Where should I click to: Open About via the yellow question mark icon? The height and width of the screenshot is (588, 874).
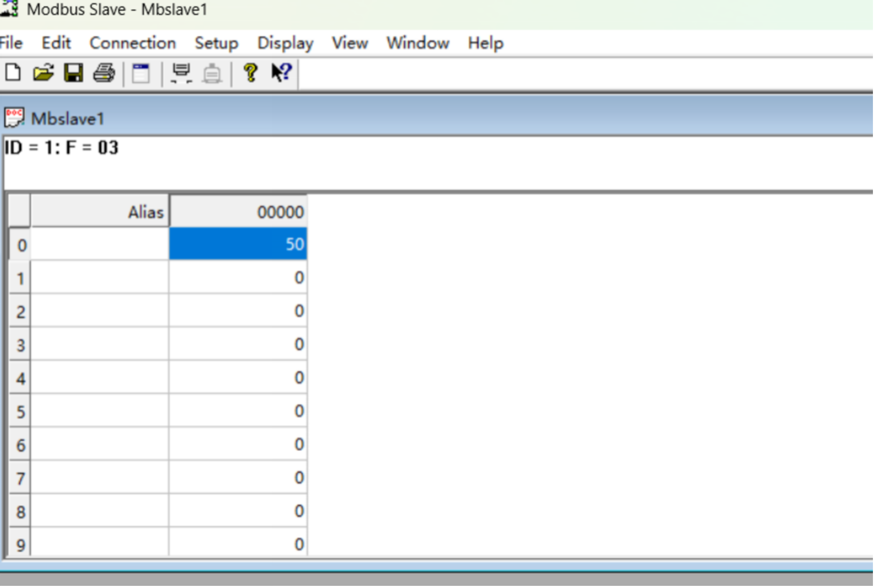[250, 73]
